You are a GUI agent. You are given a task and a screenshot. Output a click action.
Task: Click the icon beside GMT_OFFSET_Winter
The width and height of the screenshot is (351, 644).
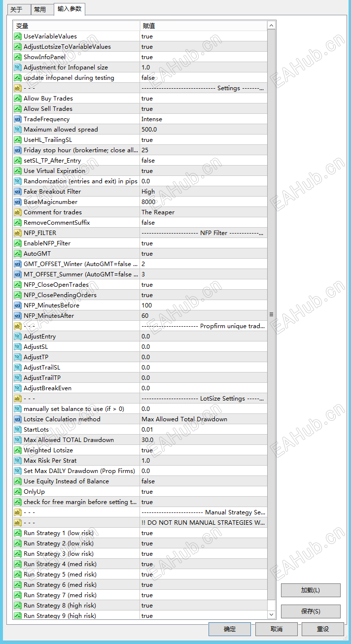(x=18, y=264)
